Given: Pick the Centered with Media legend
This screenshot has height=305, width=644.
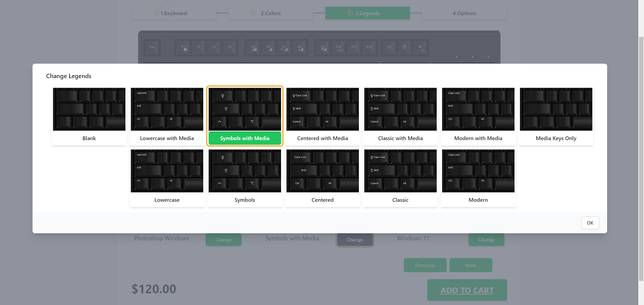Looking at the screenshot, I should (x=323, y=116).
